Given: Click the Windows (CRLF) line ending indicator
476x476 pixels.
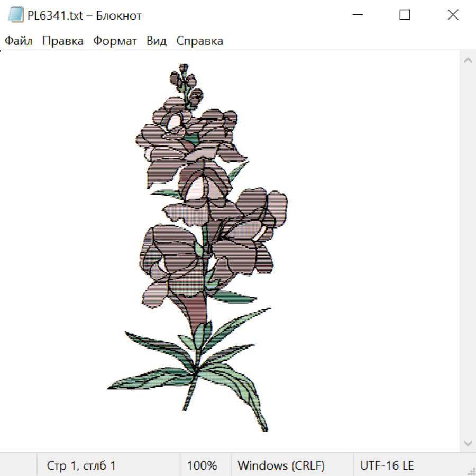Looking at the screenshot, I should (281, 465).
